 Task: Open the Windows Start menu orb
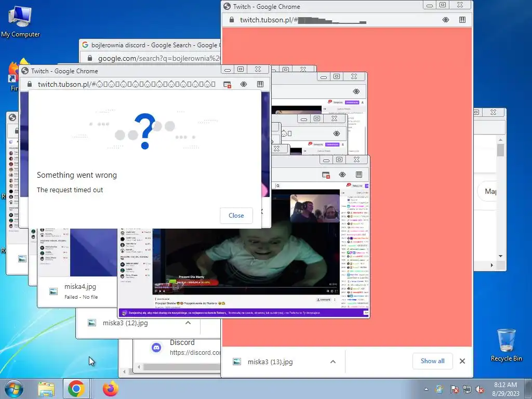pyautogui.click(x=14, y=389)
